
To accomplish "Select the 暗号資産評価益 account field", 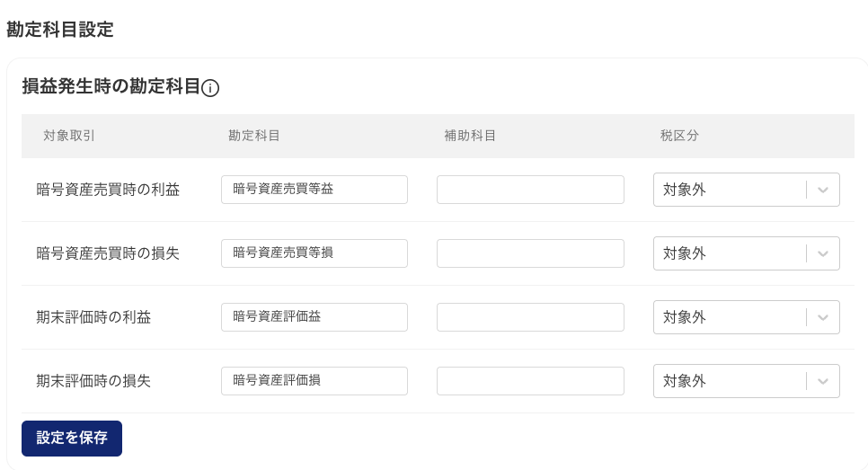I will pos(314,317).
